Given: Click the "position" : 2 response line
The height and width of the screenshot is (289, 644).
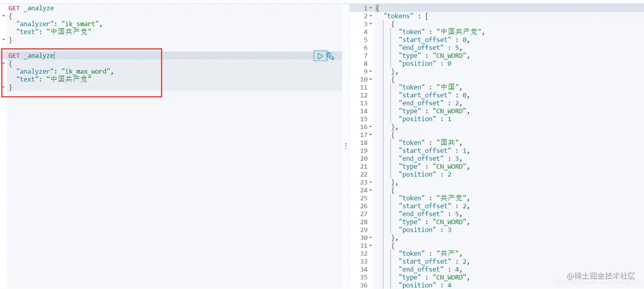Looking at the screenshot, I should pyautogui.click(x=425, y=174).
